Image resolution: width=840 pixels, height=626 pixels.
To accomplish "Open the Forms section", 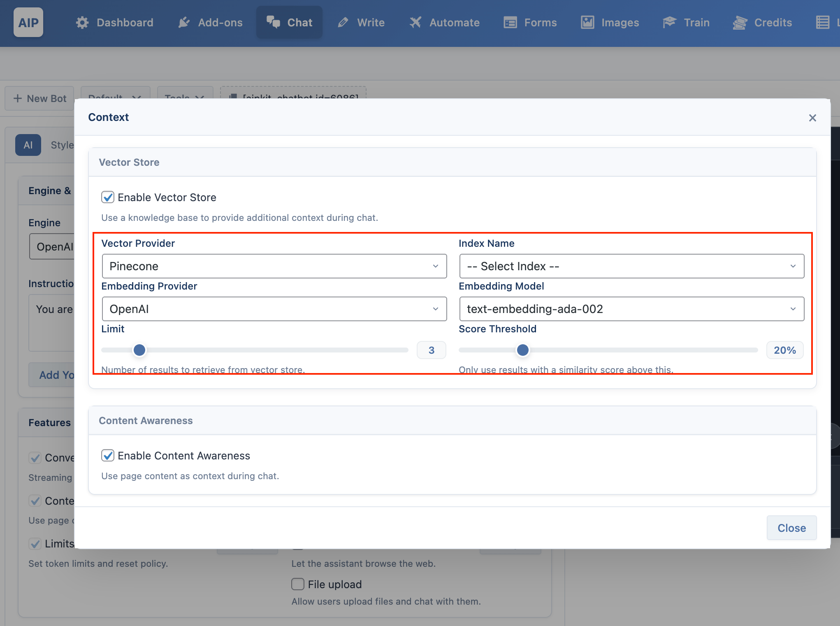I will tap(530, 23).
